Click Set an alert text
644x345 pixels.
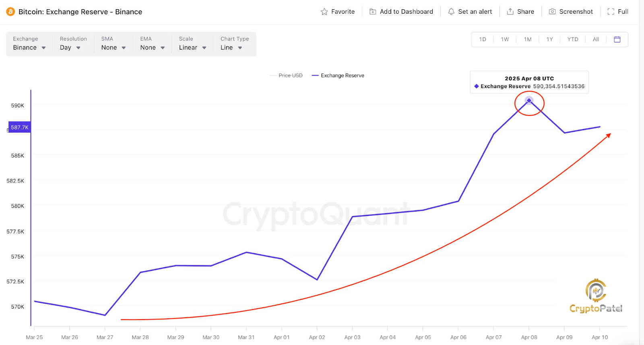point(475,12)
